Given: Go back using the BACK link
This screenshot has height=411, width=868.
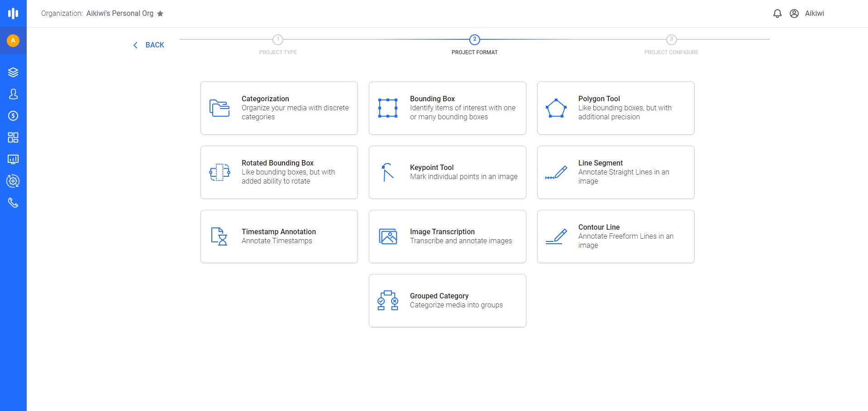Looking at the screenshot, I should (148, 45).
